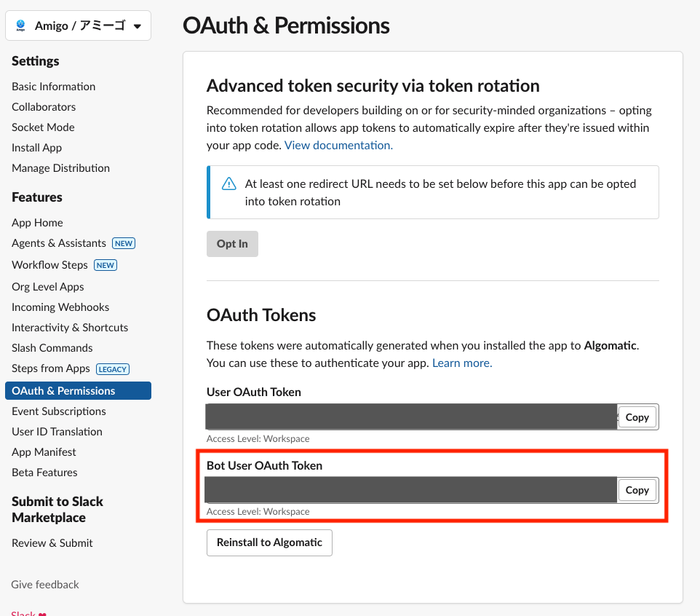Select Slash Commands in sidebar
Image resolution: width=700 pixels, height=616 pixels.
pos(52,348)
